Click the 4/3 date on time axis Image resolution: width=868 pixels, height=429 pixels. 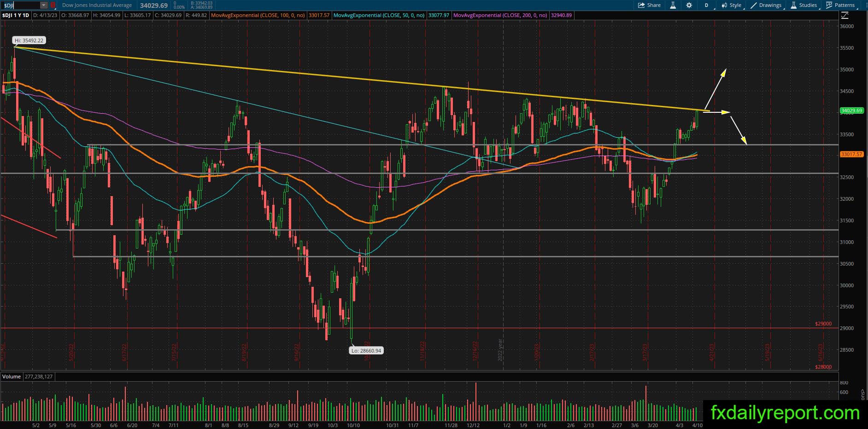click(x=680, y=425)
